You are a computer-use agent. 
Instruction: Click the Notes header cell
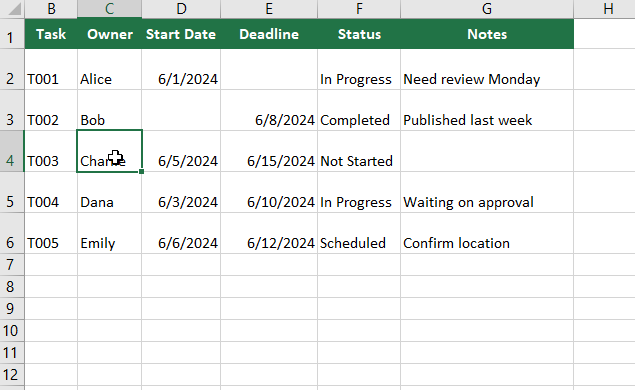pos(487,34)
